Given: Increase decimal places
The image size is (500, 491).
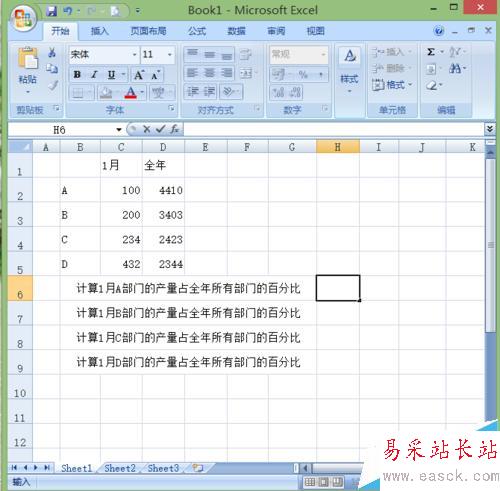Looking at the screenshot, I should [x=278, y=92].
